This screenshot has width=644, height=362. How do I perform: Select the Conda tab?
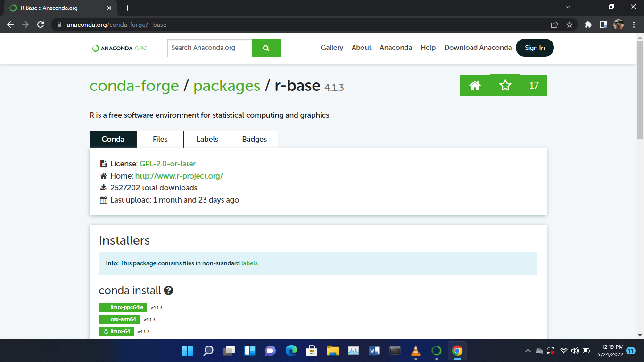(113, 140)
